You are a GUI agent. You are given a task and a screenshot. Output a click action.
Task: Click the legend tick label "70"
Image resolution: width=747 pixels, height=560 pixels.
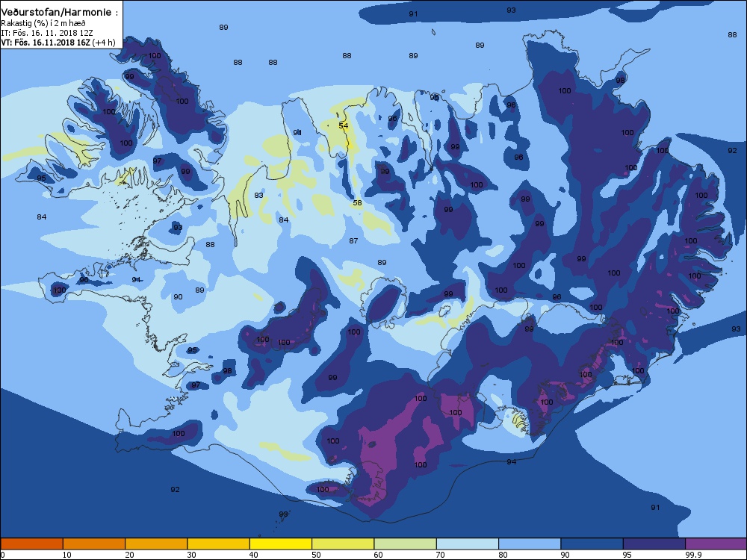tap(441, 554)
